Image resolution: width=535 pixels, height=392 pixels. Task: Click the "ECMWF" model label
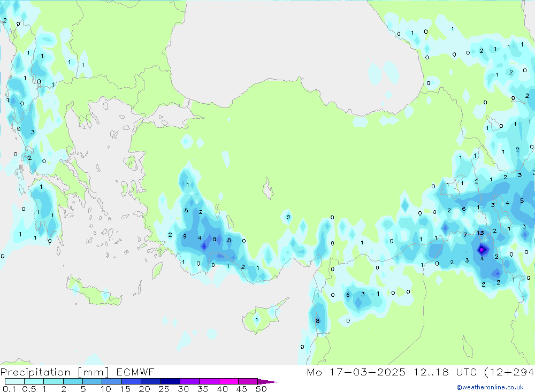point(135,372)
